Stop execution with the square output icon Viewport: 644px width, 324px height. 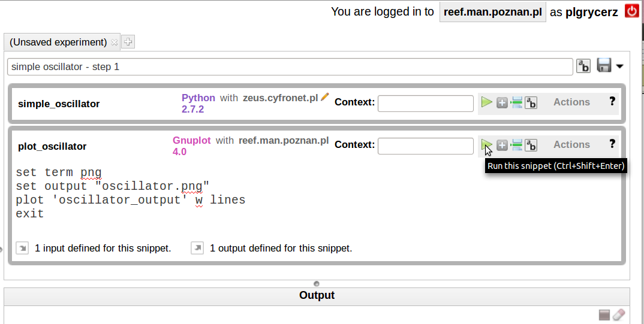click(604, 314)
